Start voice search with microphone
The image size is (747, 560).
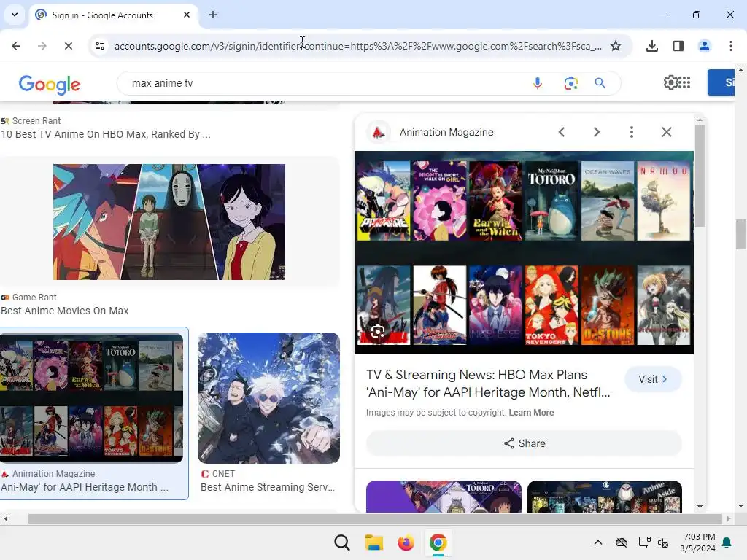[x=538, y=83]
